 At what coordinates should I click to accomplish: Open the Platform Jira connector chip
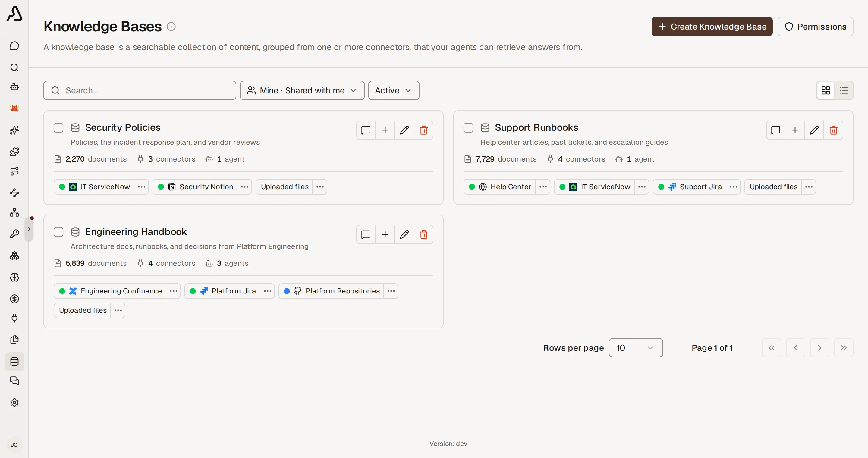pos(222,291)
